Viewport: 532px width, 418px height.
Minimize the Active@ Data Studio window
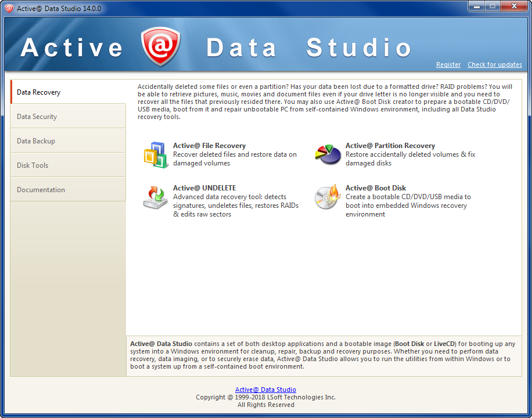(x=476, y=6)
